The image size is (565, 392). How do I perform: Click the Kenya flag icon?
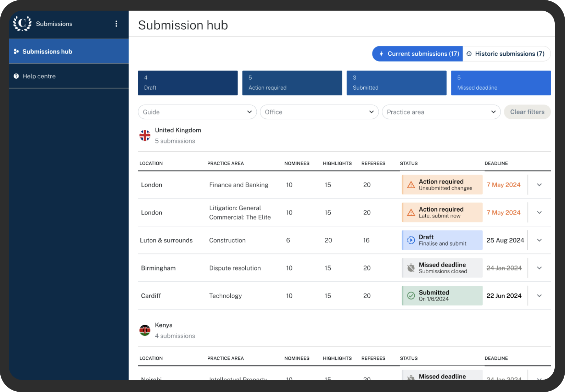145,330
